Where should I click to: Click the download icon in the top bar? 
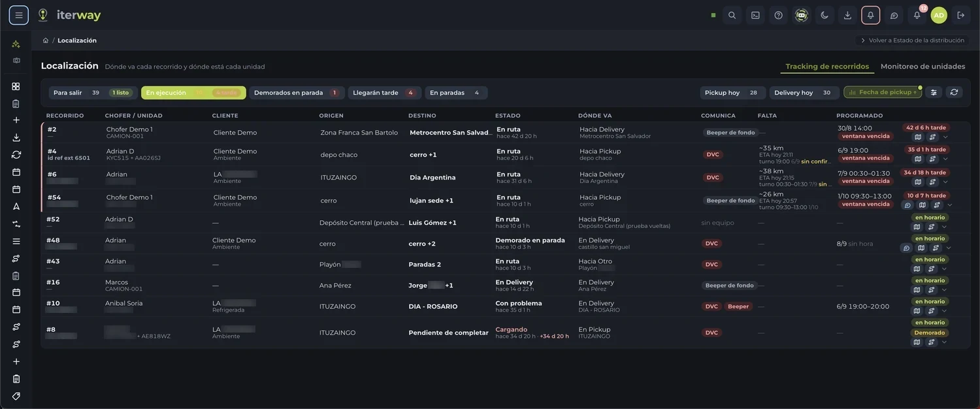click(847, 15)
